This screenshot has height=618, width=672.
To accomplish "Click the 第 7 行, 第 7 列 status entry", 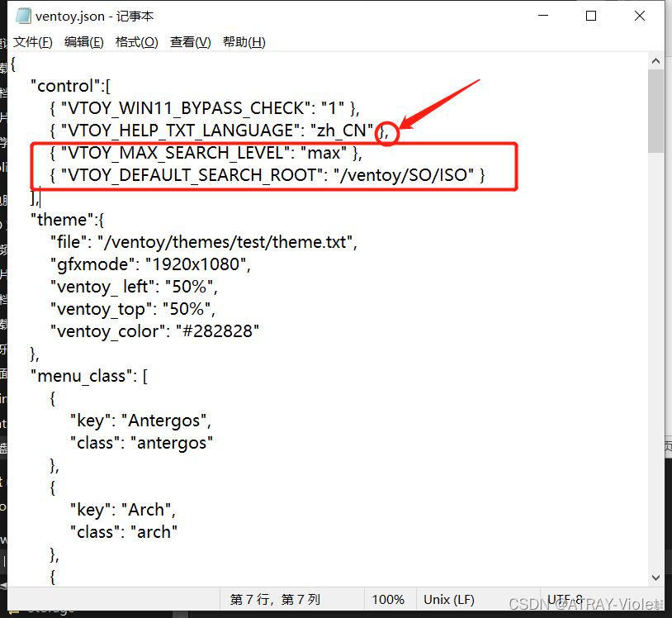I will 275,599.
